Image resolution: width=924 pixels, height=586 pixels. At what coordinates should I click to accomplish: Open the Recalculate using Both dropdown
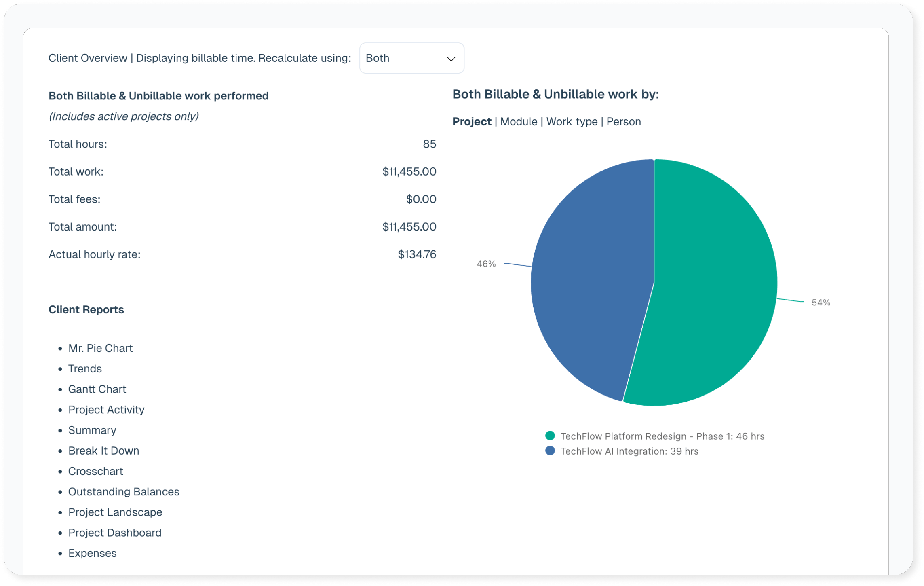click(x=411, y=58)
